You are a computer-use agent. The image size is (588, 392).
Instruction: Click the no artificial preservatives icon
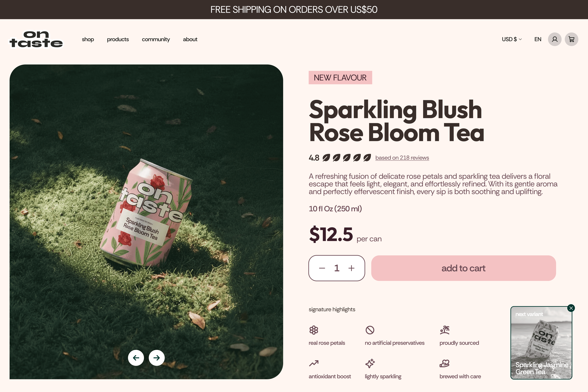click(370, 330)
